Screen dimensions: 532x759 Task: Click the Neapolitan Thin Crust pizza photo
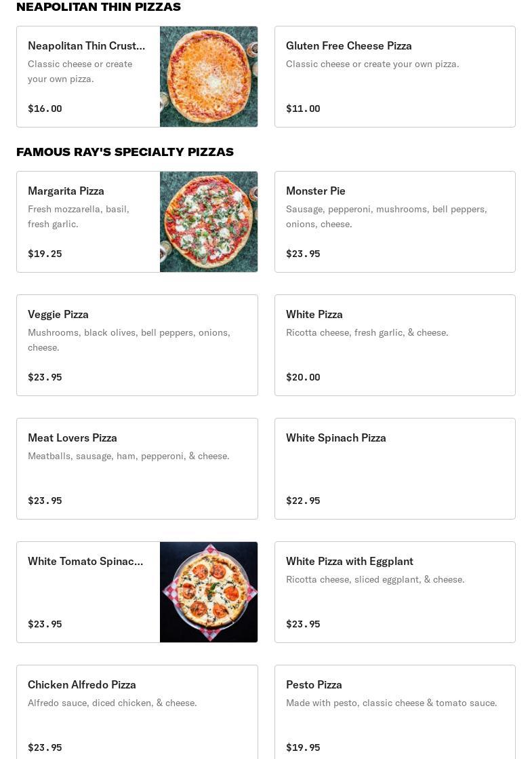(x=209, y=77)
